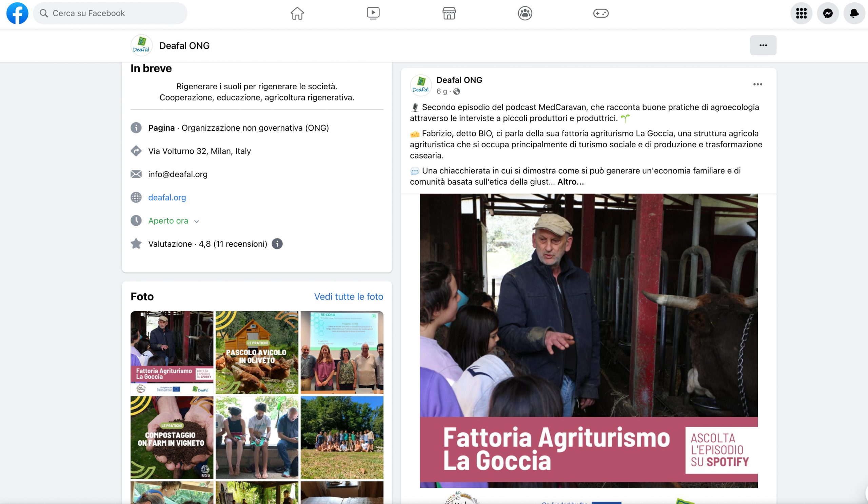The width and height of the screenshot is (868, 504).
Task: Click the Facebook logo icon
Action: [17, 14]
